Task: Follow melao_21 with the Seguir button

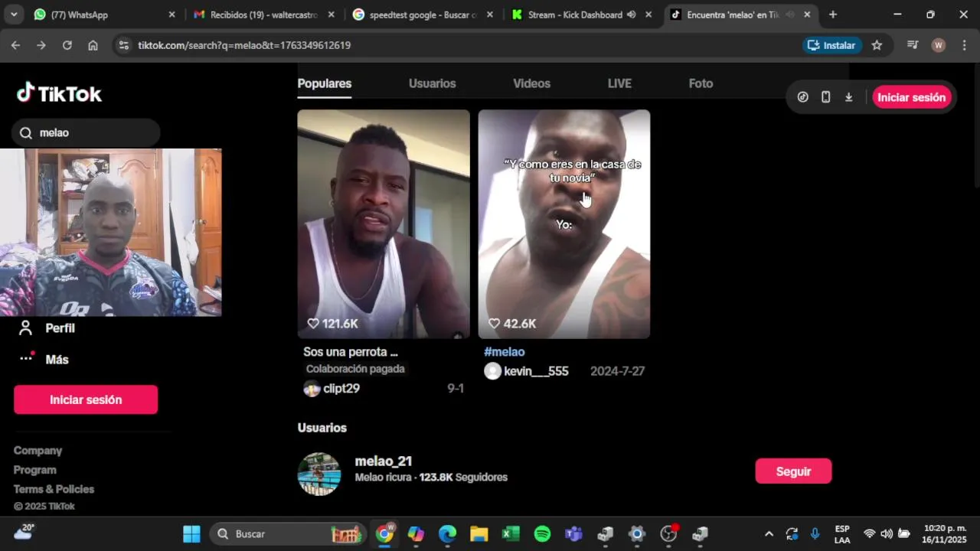Action: click(x=793, y=471)
